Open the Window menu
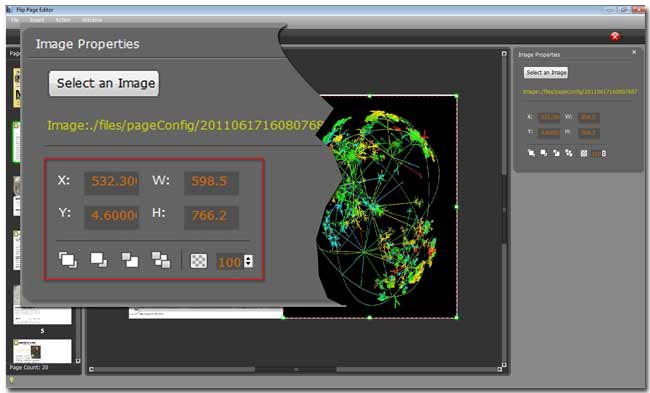 point(92,20)
